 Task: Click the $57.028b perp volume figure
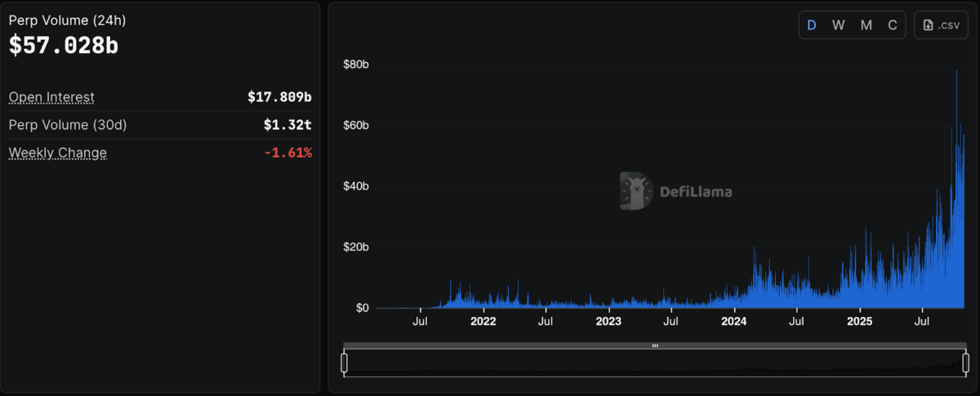click(64, 46)
